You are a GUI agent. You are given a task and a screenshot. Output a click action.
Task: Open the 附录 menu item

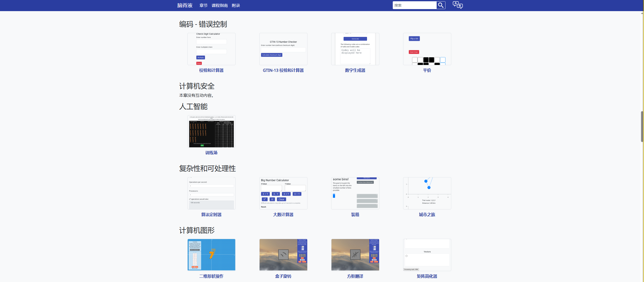[x=236, y=6]
